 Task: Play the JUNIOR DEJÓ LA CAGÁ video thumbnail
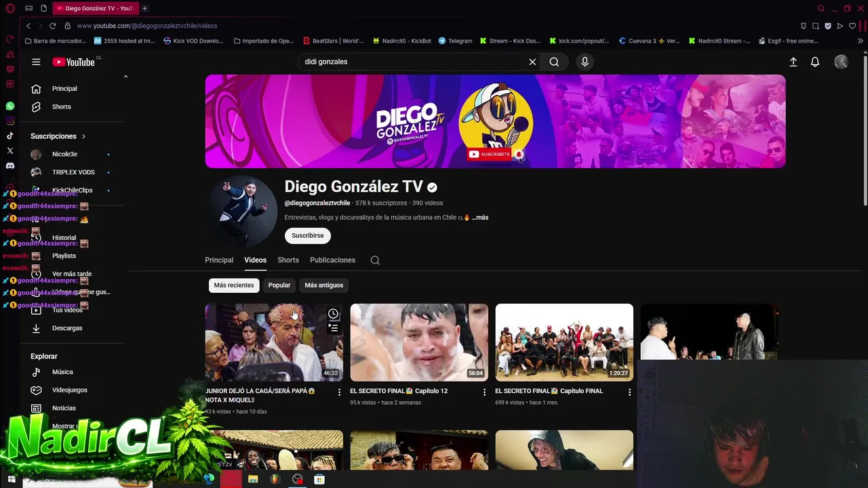[274, 342]
